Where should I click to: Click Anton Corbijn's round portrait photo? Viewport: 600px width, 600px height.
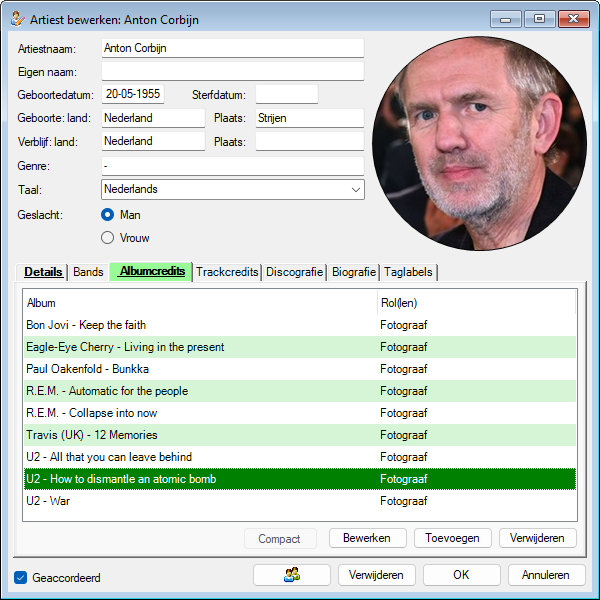coord(478,141)
